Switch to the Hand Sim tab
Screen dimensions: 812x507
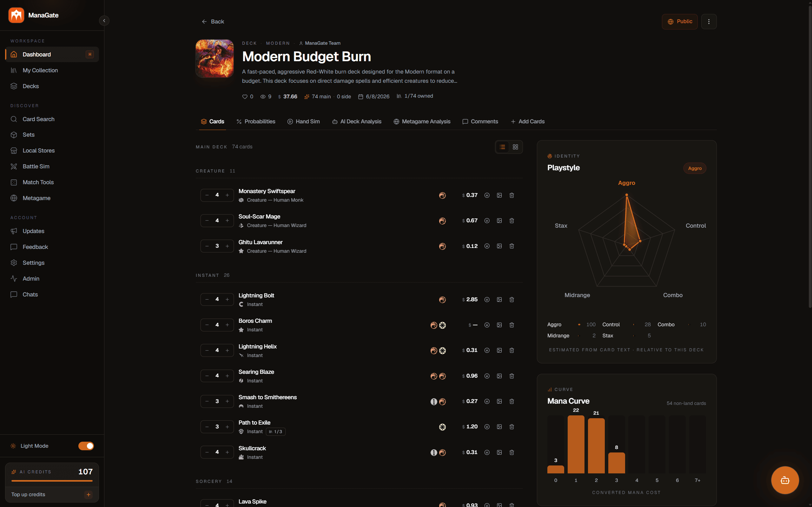click(x=303, y=121)
